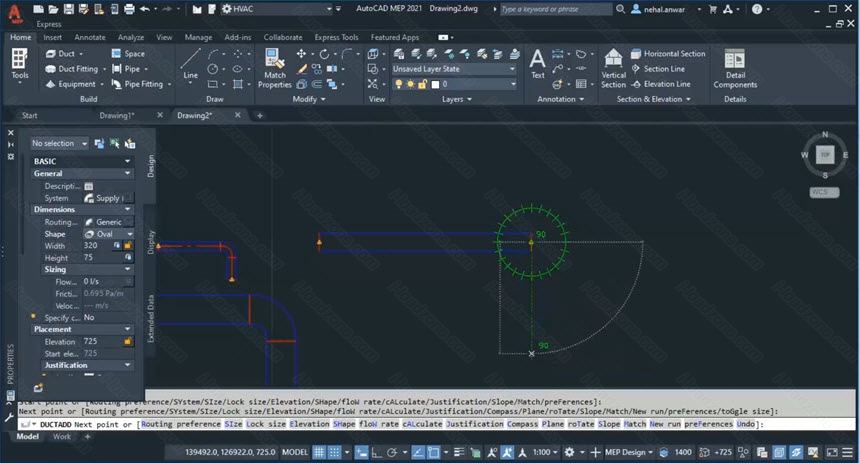Click the Vertical Section tool

click(x=613, y=68)
